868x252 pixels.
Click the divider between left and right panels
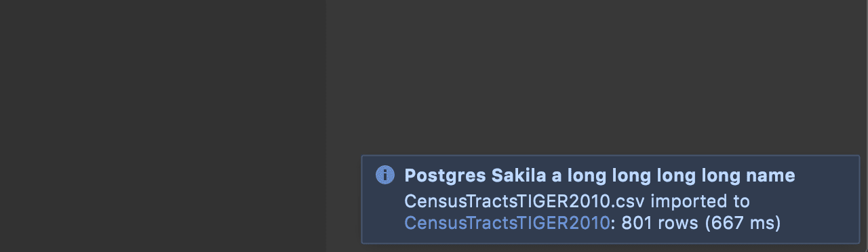[326, 126]
